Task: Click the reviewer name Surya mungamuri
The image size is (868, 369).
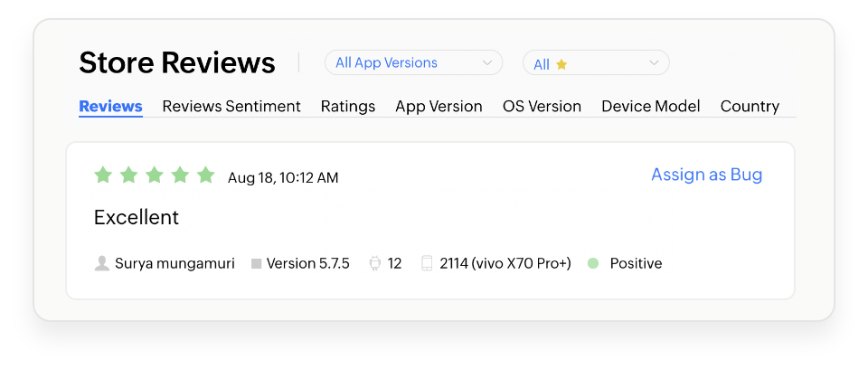Action: 175,264
